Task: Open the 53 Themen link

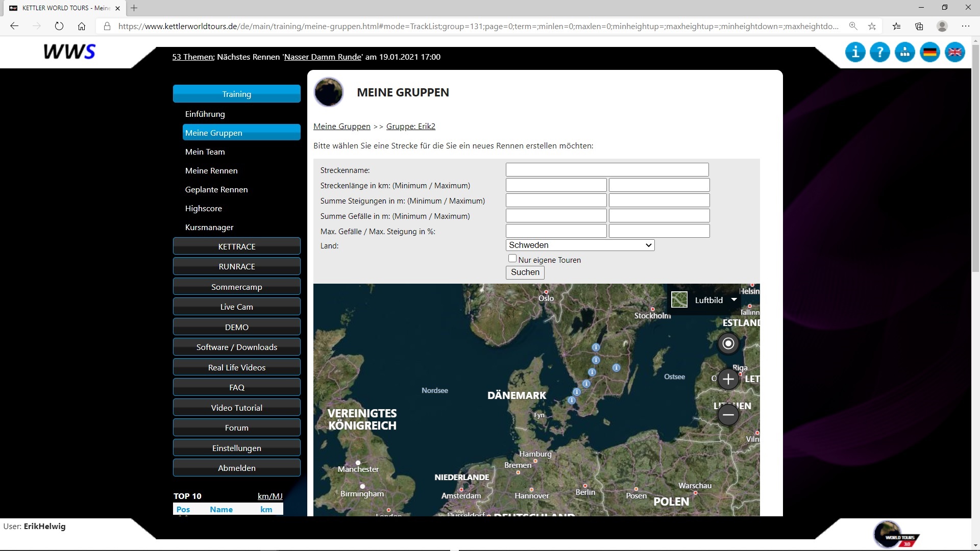Action: pos(193,57)
